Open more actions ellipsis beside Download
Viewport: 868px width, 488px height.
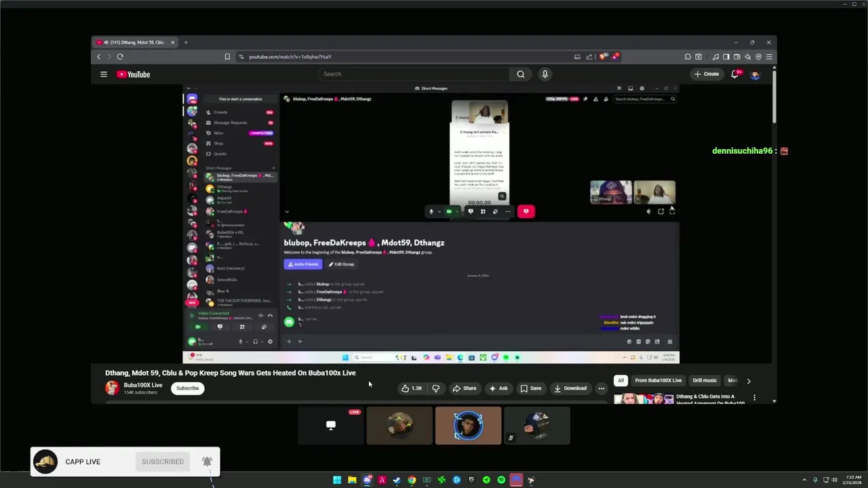click(601, 388)
